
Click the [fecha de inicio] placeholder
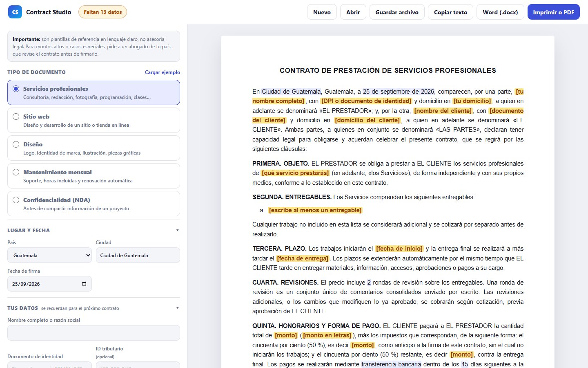[x=399, y=249]
